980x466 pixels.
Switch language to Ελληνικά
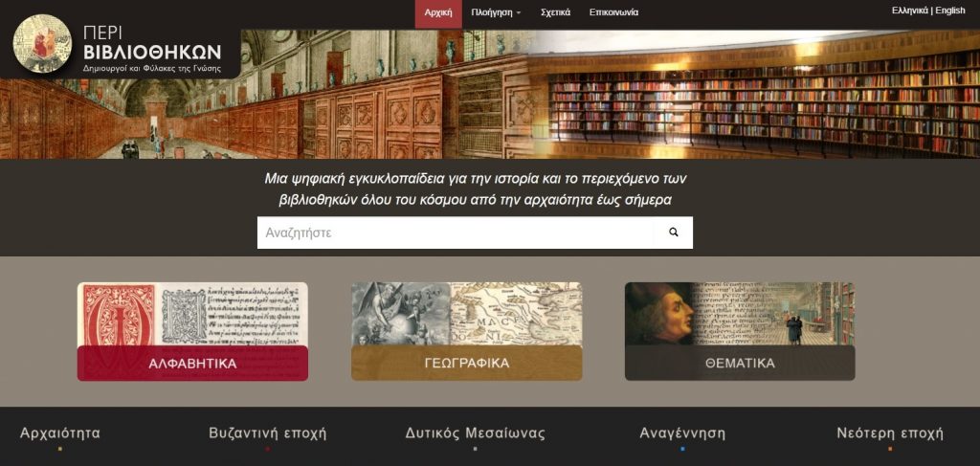click(x=909, y=11)
